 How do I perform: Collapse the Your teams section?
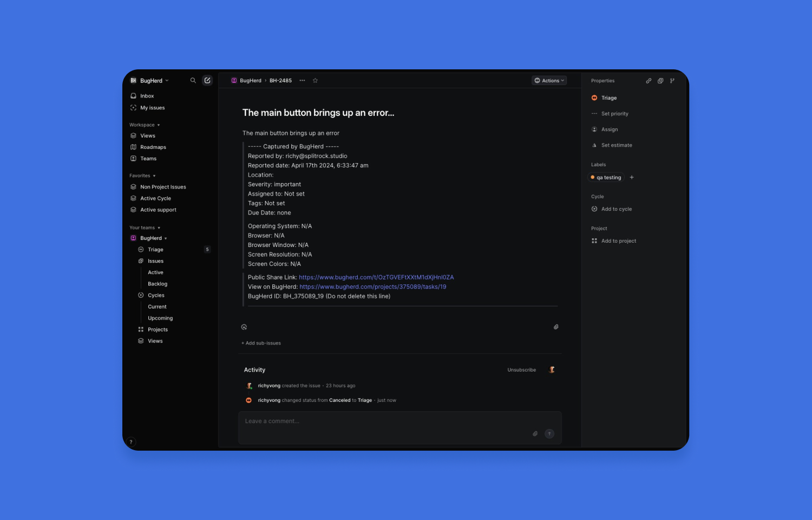pyautogui.click(x=145, y=228)
